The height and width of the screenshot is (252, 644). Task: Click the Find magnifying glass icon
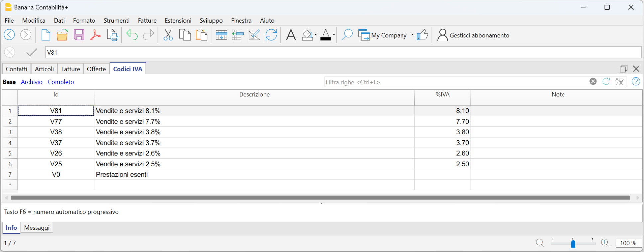click(x=347, y=35)
